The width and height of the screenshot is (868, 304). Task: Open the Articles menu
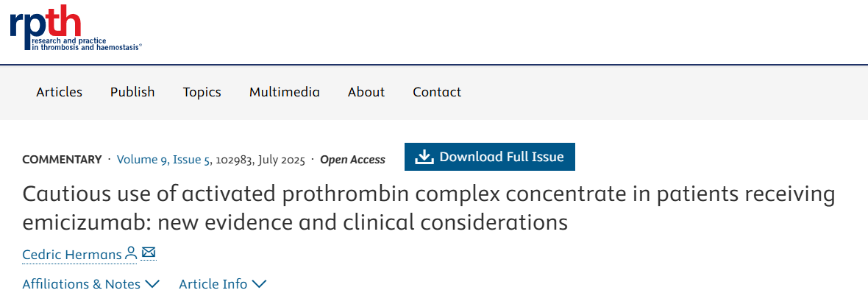tap(60, 92)
